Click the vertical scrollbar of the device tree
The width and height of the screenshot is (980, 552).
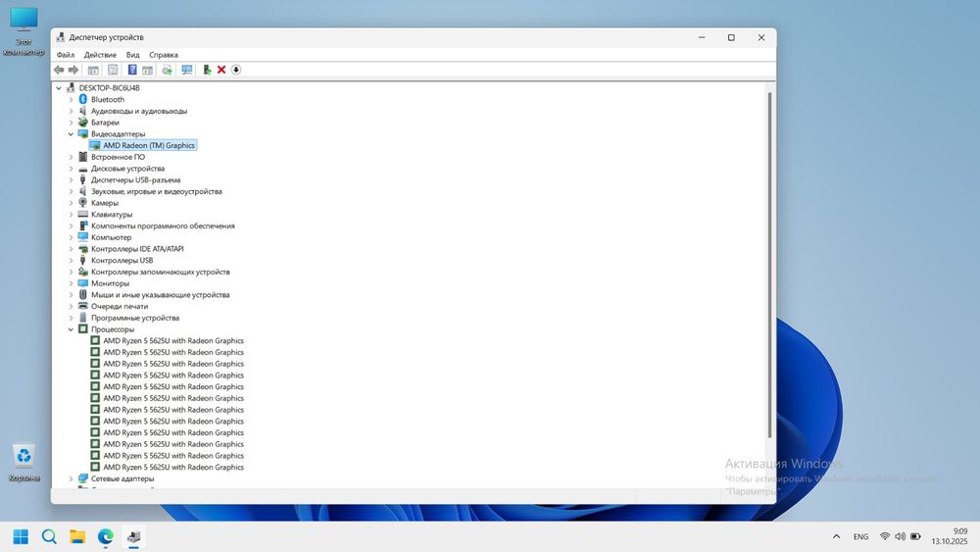[769, 266]
